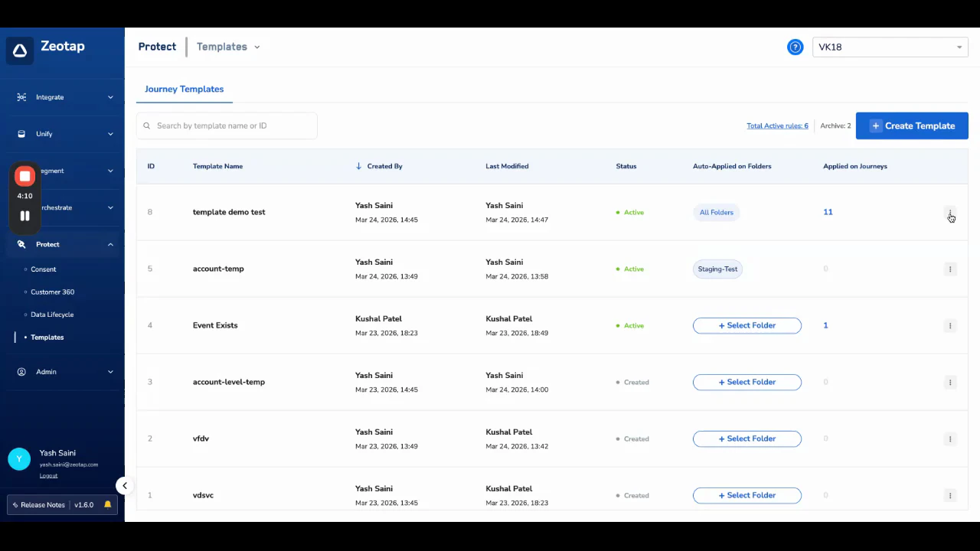This screenshot has width=980, height=551.
Task: Open the Admin section icon
Action: point(21,371)
